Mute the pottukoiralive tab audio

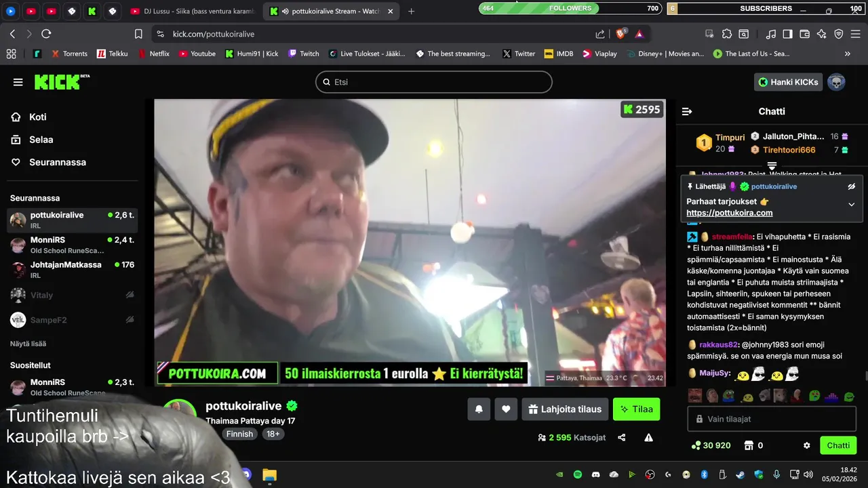click(x=285, y=12)
